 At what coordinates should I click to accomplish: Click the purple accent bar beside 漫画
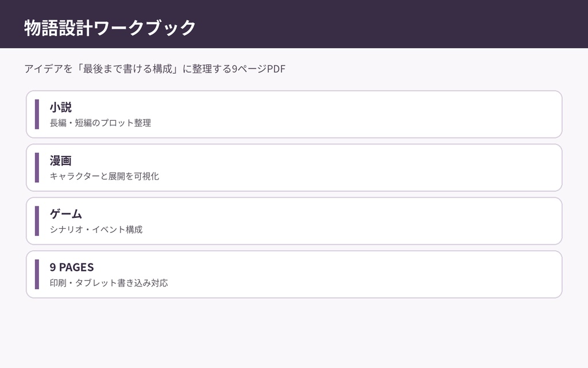click(x=37, y=167)
